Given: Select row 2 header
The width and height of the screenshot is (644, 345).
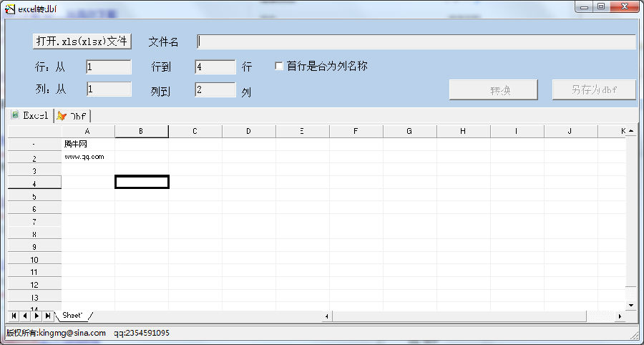Looking at the screenshot, I should [x=34, y=158].
